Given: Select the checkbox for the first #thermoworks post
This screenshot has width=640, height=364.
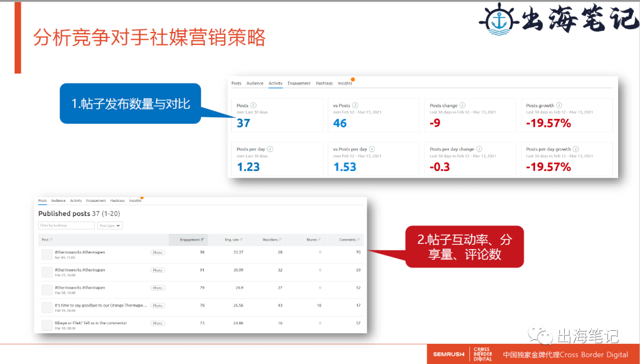Looking at the screenshot, I should pyautogui.click(x=46, y=254).
